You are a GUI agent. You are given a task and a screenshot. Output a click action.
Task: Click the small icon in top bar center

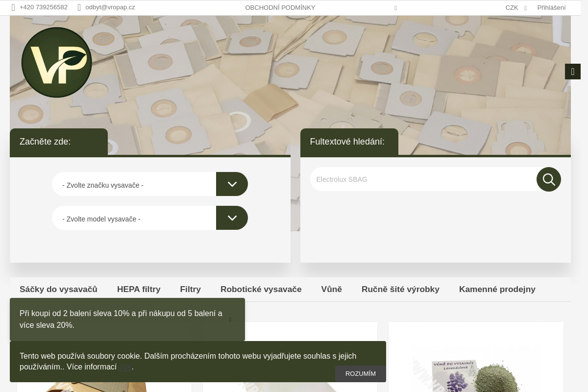tap(395, 8)
